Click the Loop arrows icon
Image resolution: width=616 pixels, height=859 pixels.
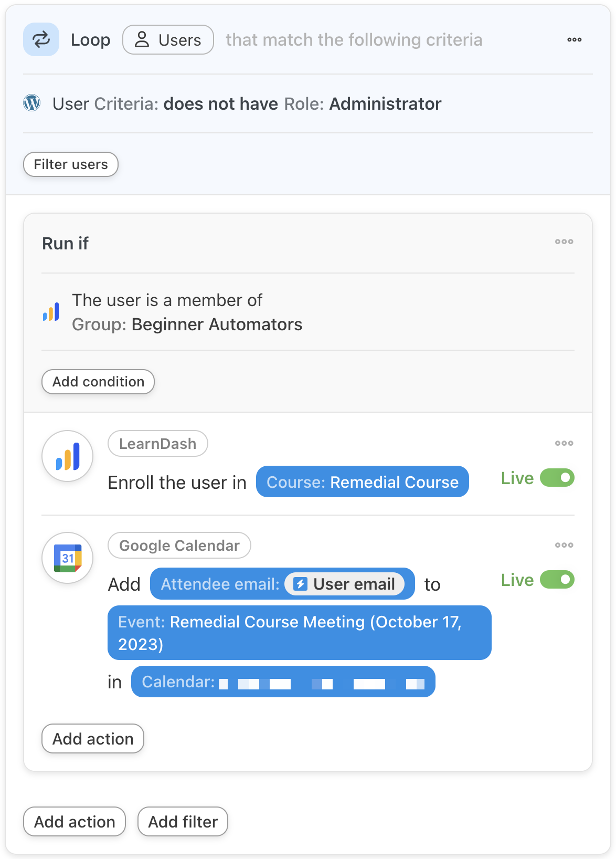41,39
